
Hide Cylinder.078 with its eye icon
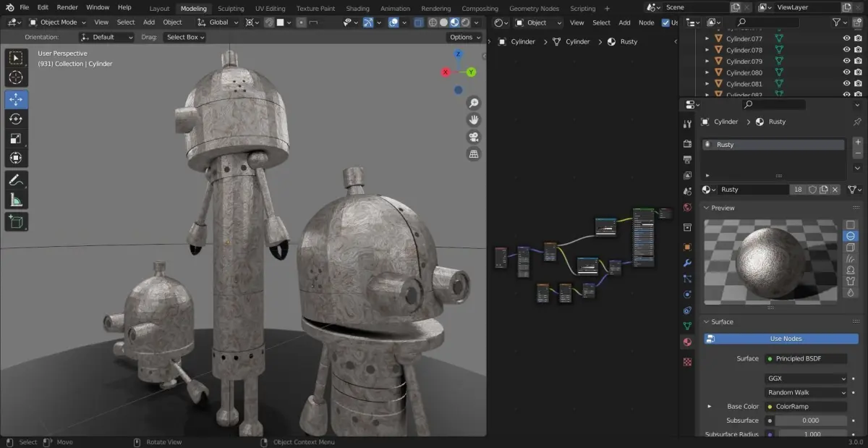tap(846, 50)
